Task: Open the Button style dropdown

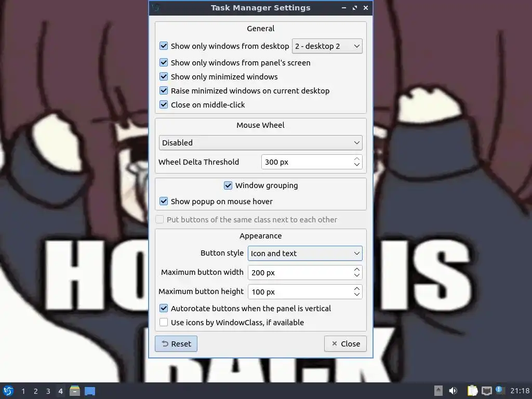Action: (305, 254)
